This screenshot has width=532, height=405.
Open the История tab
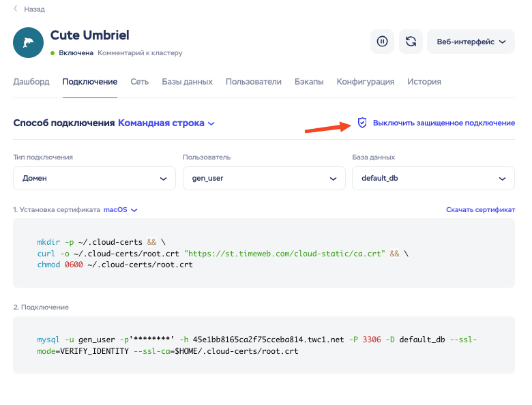[424, 82]
